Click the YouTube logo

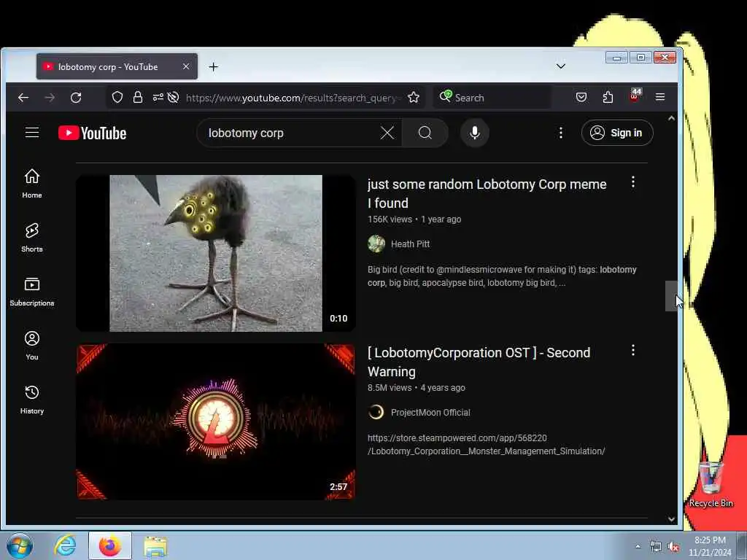93,133
